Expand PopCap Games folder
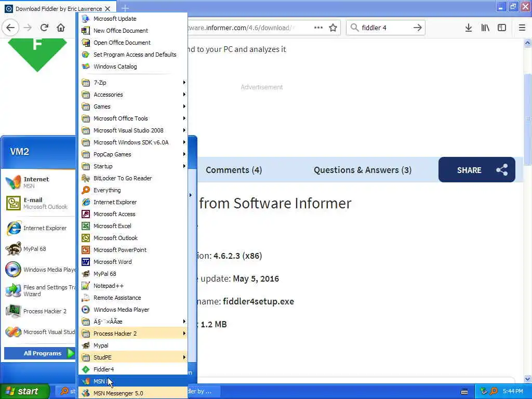This screenshot has height=399, width=532. click(133, 154)
